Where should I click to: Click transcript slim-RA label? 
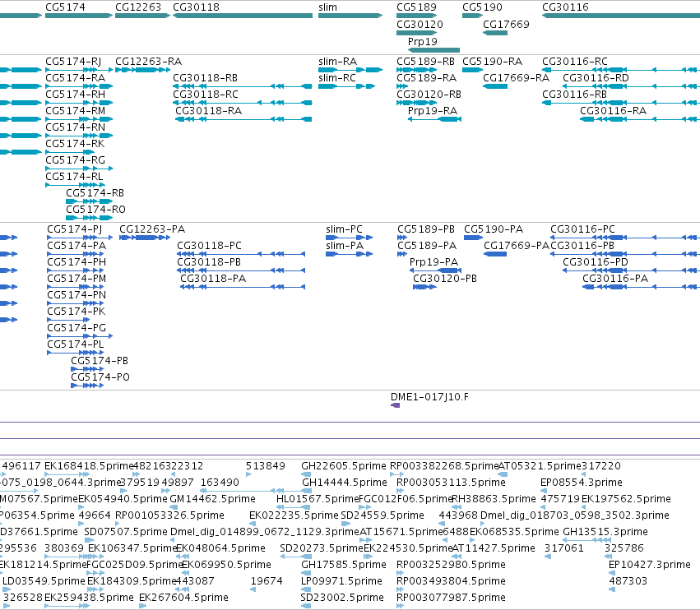[x=337, y=62]
